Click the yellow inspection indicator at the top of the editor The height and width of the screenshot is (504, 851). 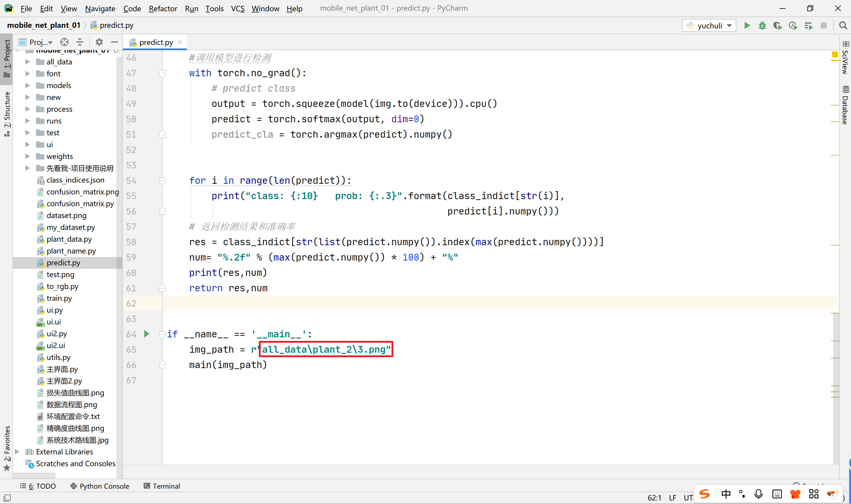click(x=835, y=55)
